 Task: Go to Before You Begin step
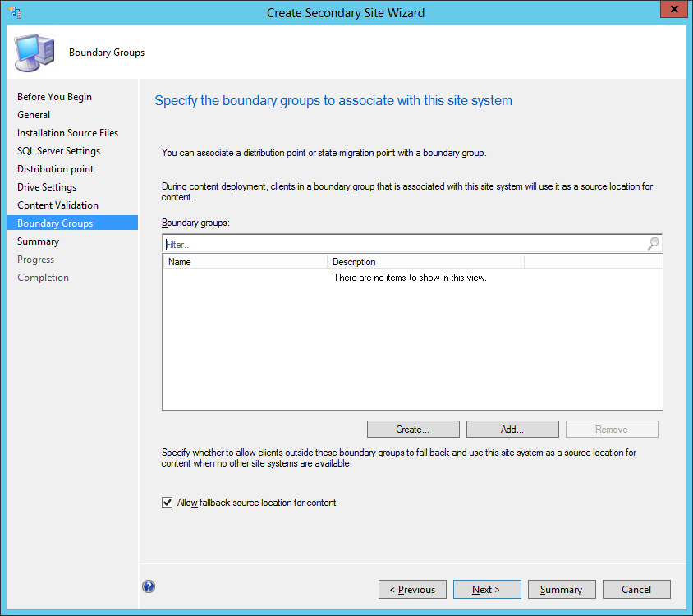pos(54,97)
